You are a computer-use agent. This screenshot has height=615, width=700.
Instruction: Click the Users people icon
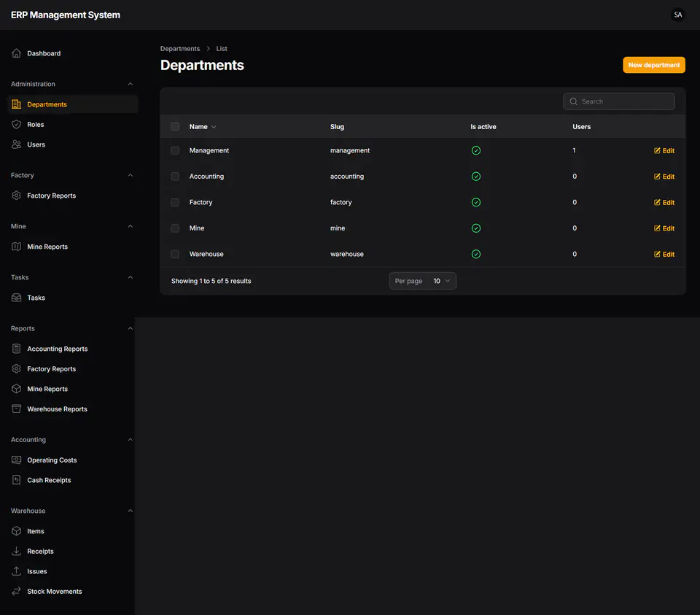[17, 144]
